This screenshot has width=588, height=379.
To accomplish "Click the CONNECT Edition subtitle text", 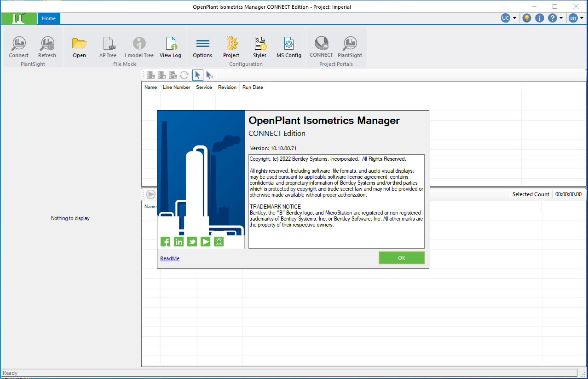I will point(277,134).
